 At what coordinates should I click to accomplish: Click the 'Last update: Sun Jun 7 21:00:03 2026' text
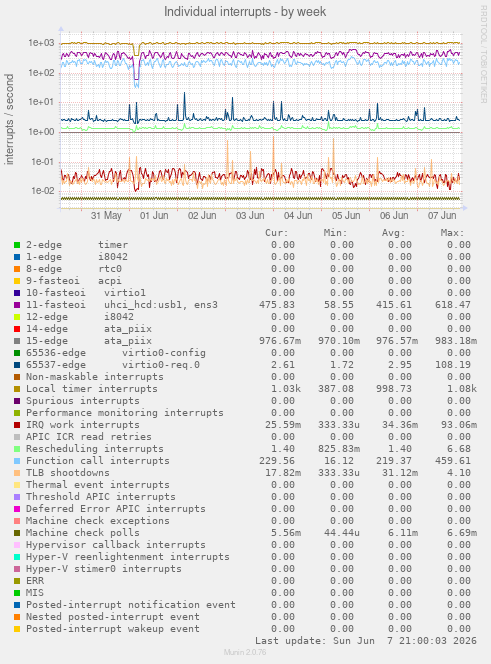366,641
